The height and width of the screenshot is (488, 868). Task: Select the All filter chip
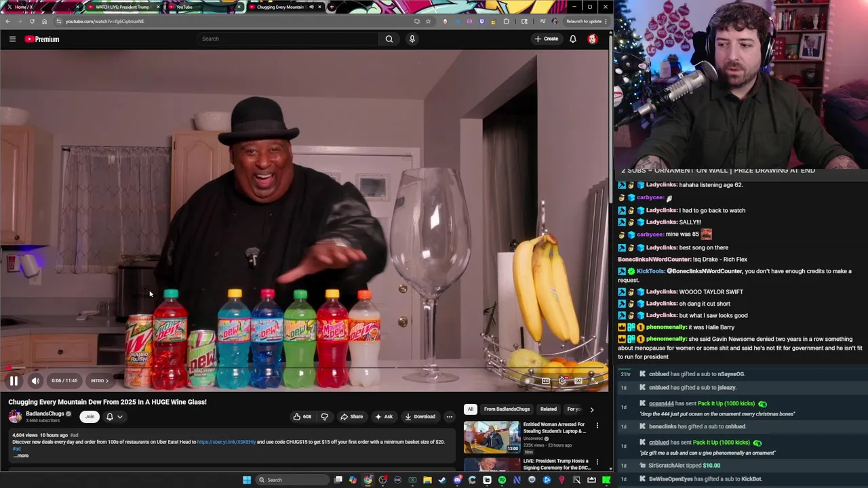pyautogui.click(x=470, y=409)
